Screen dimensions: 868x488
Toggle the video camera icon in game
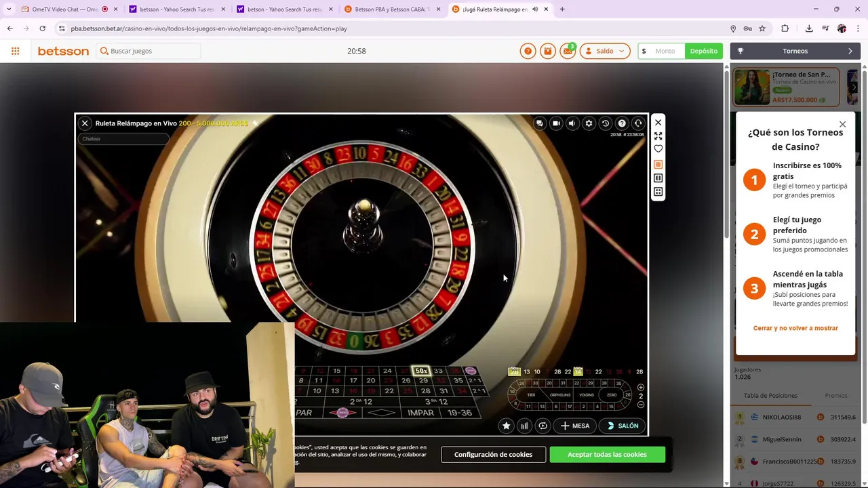(x=556, y=123)
